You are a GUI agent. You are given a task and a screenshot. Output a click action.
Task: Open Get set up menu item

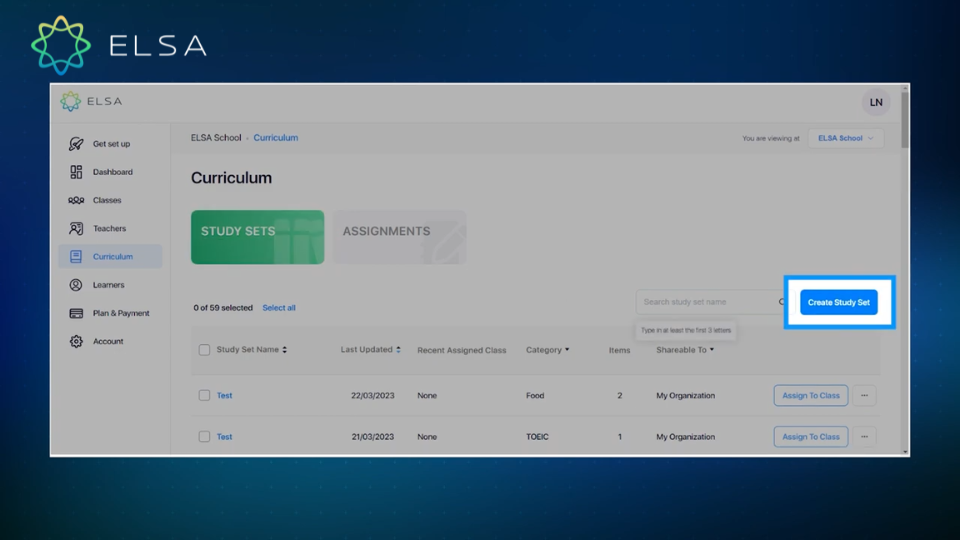click(x=110, y=144)
